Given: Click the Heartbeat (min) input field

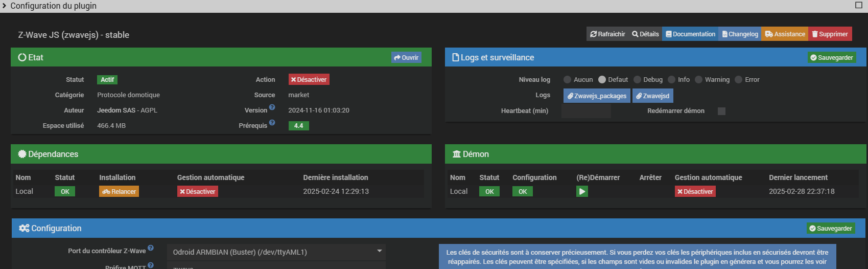Looking at the screenshot, I should [x=586, y=111].
